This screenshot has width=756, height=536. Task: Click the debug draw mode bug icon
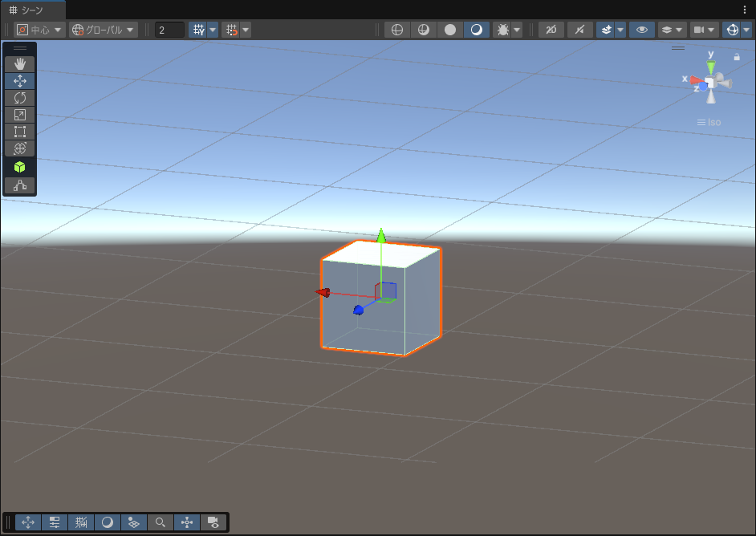point(502,30)
